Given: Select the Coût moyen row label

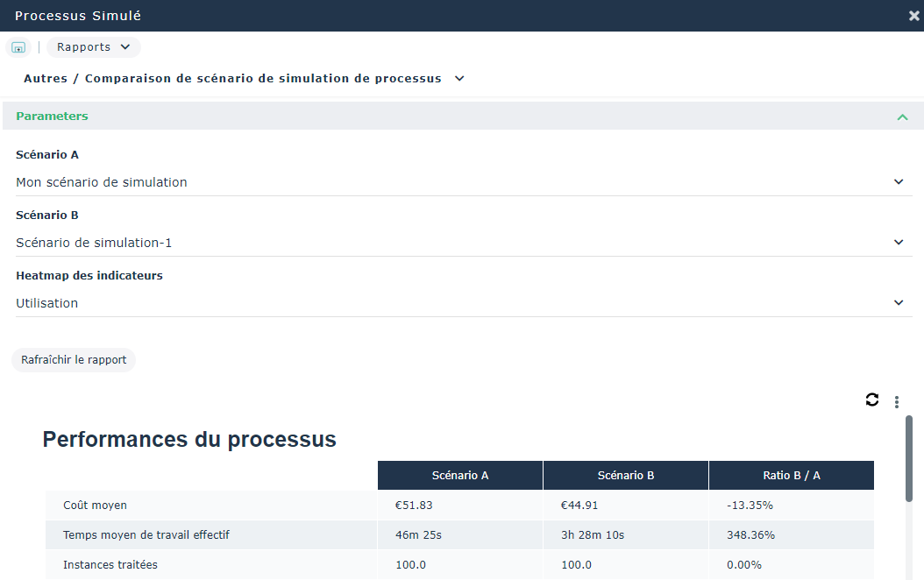Looking at the screenshot, I should (x=95, y=506).
